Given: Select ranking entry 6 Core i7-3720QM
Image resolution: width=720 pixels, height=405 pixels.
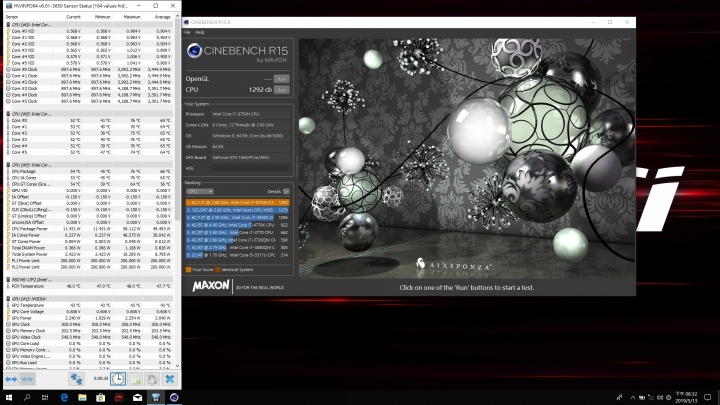Looking at the screenshot, I should 237,240.
